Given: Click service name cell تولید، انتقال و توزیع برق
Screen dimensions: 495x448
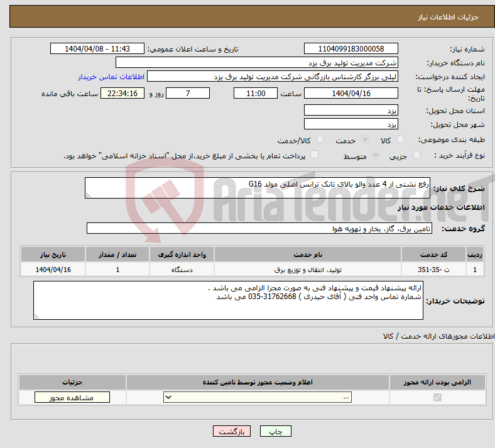Looking at the screenshot, I should tap(308, 270).
